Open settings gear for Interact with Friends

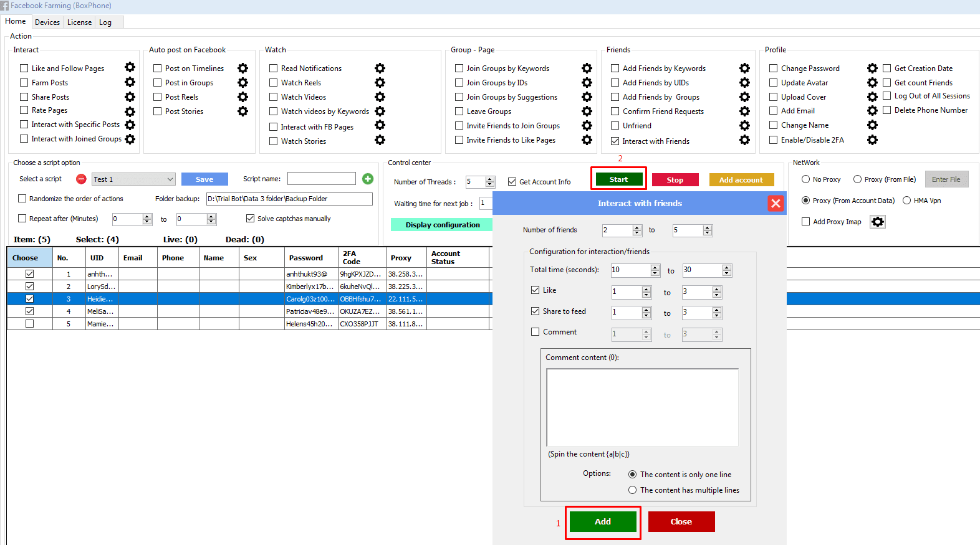pyautogui.click(x=744, y=140)
